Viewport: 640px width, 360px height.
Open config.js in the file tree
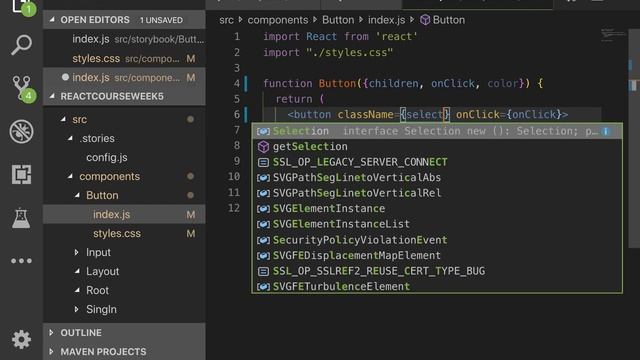click(124, 157)
